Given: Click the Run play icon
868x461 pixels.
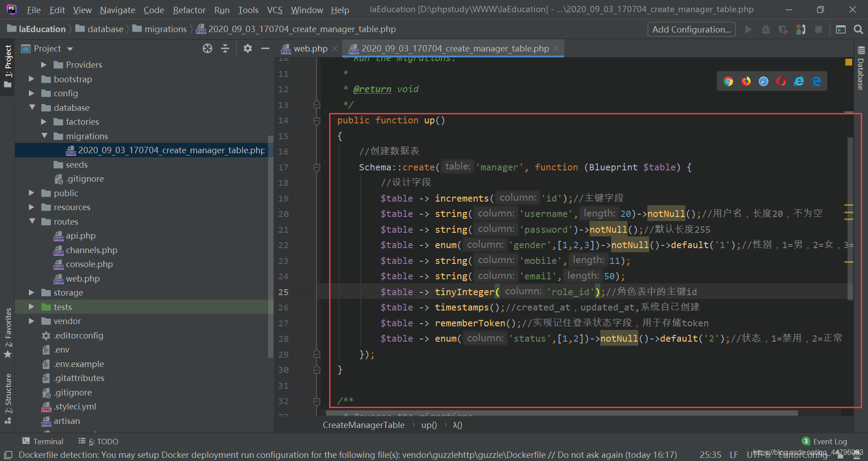Looking at the screenshot, I should coord(749,29).
